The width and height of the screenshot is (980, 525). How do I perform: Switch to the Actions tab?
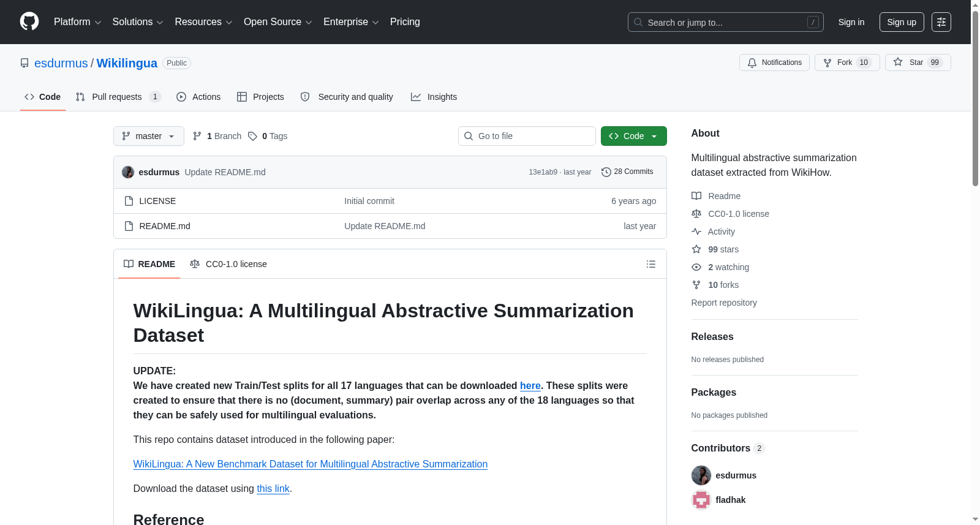(x=198, y=97)
